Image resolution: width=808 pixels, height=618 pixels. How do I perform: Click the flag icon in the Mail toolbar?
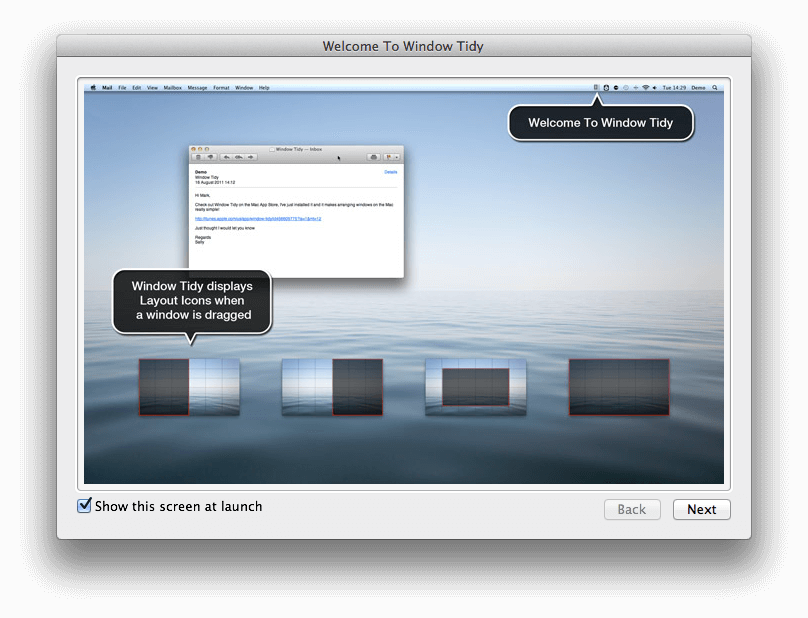coord(388,157)
